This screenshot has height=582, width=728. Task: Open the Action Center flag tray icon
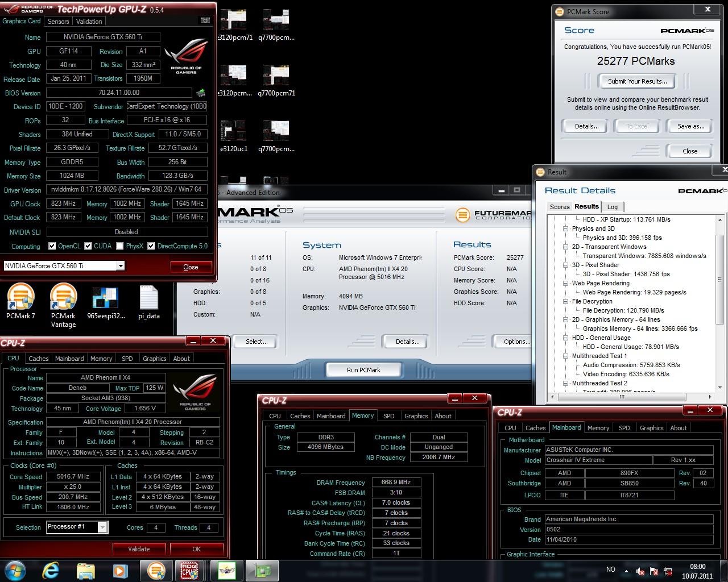tap(654, 571)
